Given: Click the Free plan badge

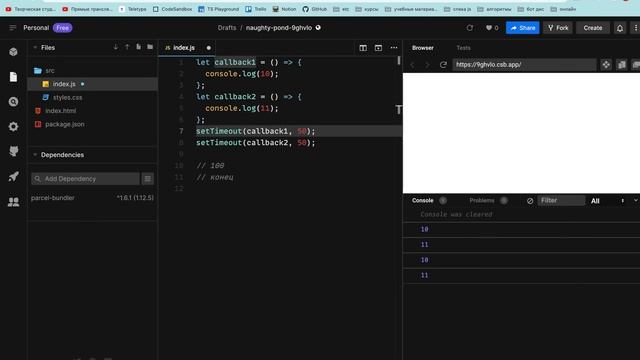Looking at the screenshot, I should [x=62, y=28].
